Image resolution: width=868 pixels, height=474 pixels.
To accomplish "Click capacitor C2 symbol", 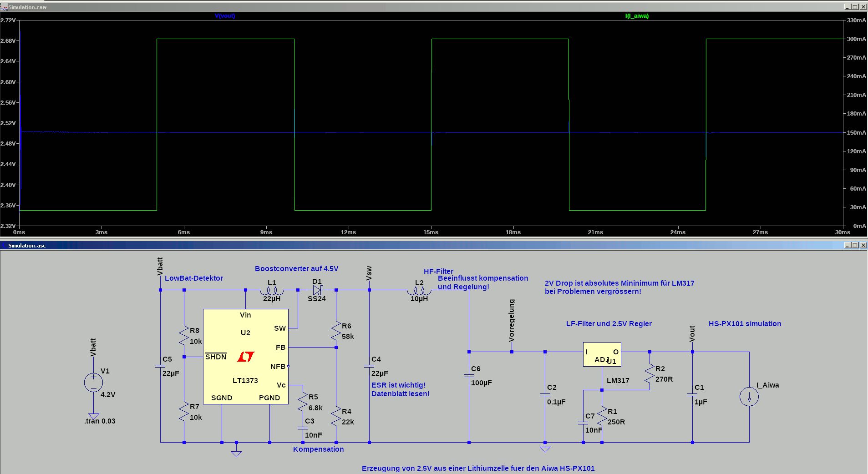I will (x=545, y=395).
